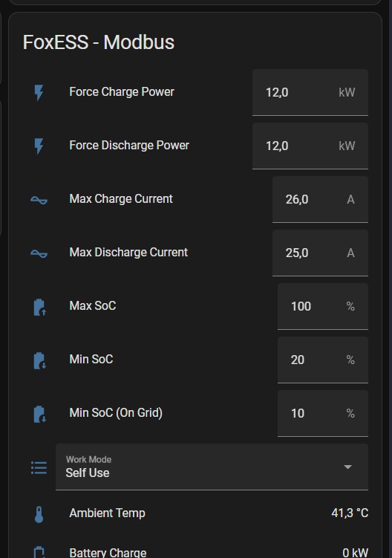Image resolution: width=392 pixels, height=558 pixels.
Task: Select the Self Use work mode field
Action: pyautogui.click(x=212, y=467)
